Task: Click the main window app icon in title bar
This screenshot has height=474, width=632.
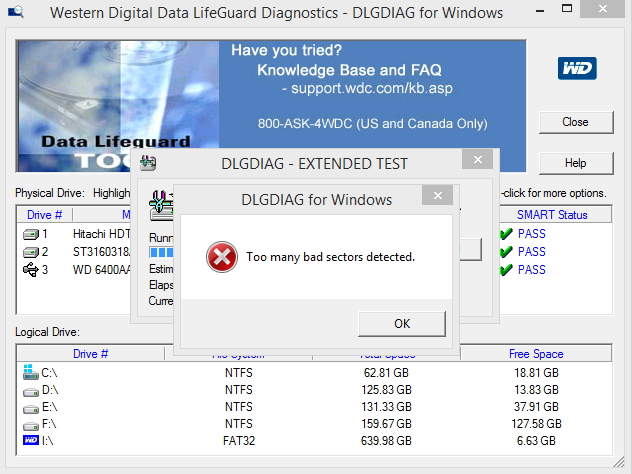Action: (x=16, y=12)
